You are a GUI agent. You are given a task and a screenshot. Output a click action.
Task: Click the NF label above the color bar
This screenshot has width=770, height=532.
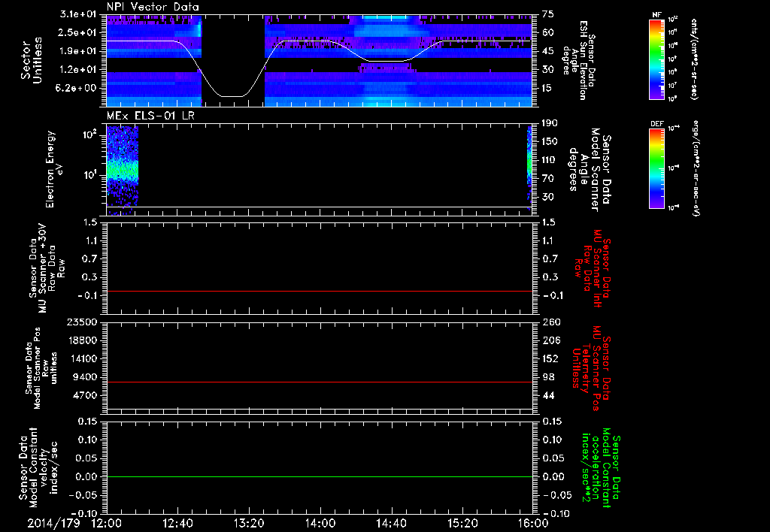pos(657,15)
